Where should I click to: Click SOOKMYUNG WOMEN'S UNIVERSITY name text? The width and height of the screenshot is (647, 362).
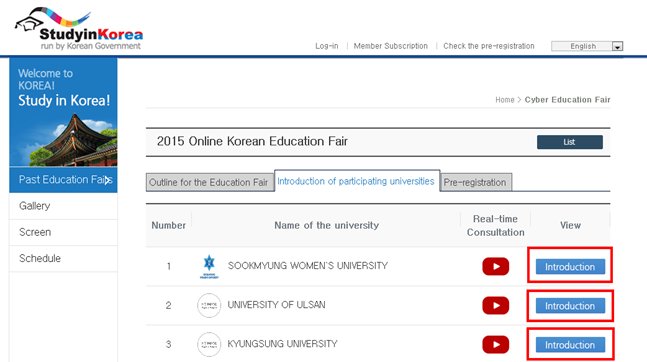[308, 266]
